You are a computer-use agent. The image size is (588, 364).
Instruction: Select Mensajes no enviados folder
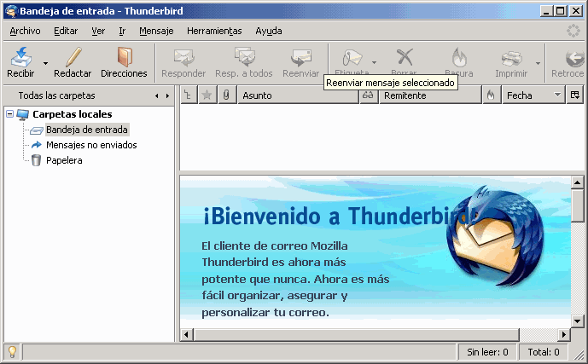click(x=91, y=145)
